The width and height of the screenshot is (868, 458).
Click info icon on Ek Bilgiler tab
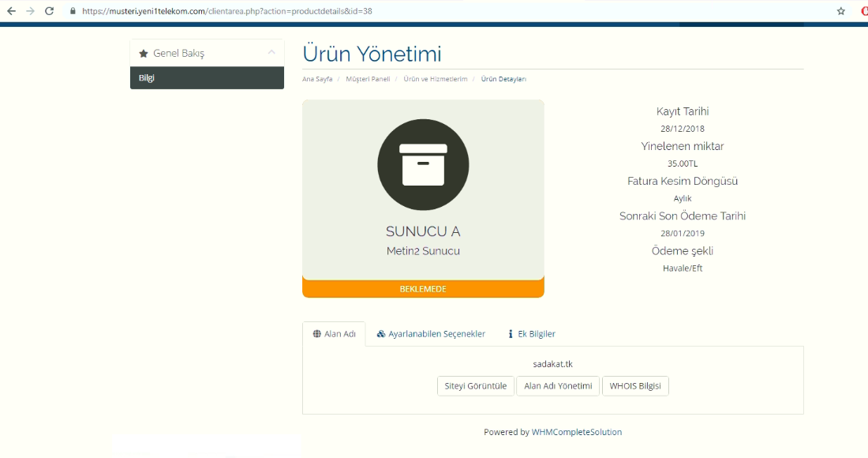(511, 334)
